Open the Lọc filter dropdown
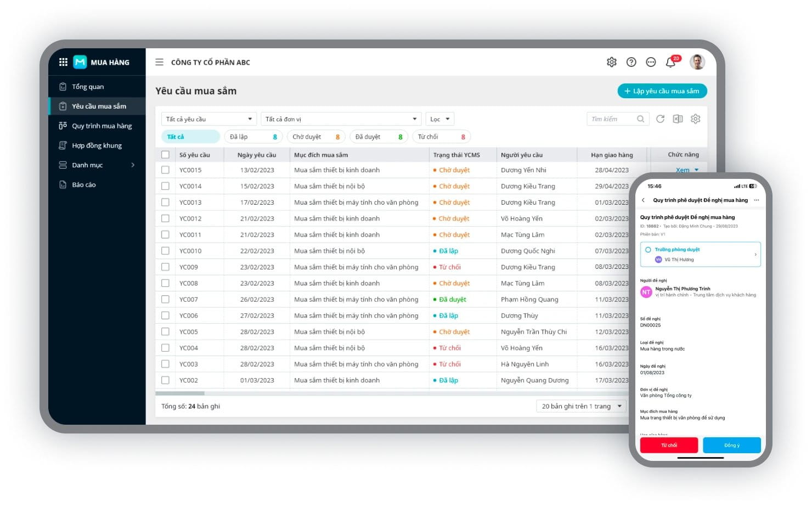The width and height of the screenshot is (812, 507). pyautogui.click(x=440, y=119)
